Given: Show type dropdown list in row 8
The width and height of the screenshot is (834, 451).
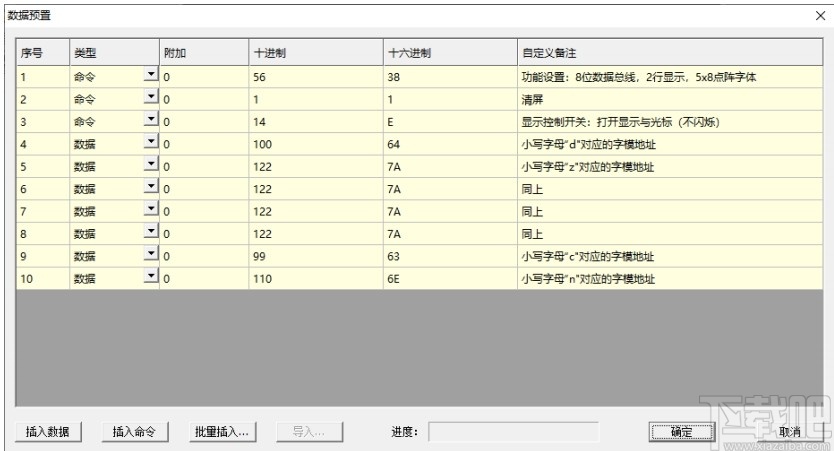Looking at the screenshot, I should click(x=152, y=230).
